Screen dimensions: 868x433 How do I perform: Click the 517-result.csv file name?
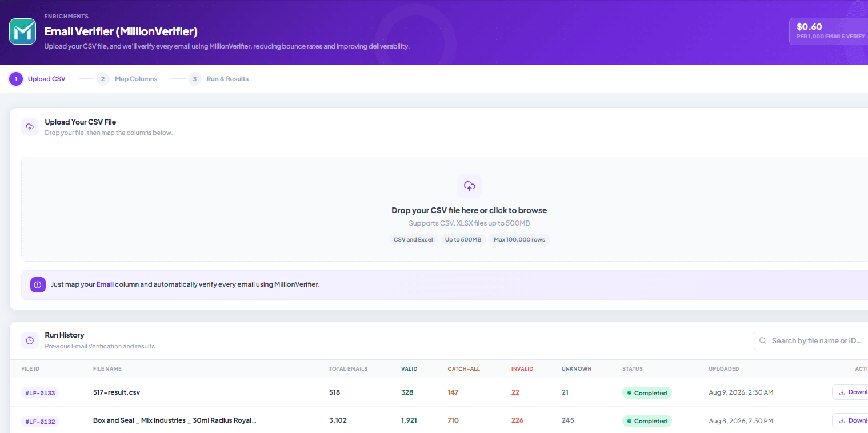(x=117, y=392)
